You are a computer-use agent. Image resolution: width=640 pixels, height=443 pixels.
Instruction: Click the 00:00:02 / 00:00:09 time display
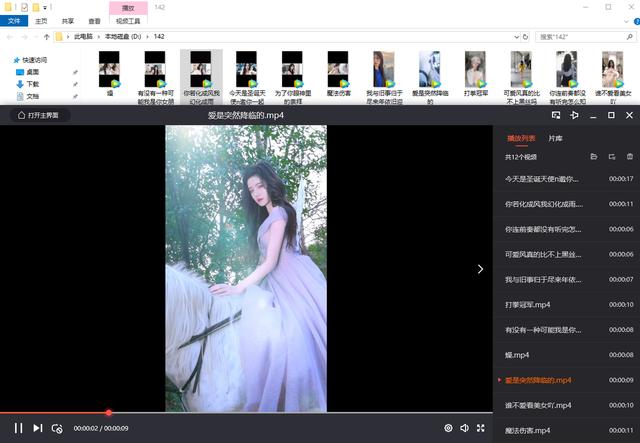(101, 428)
